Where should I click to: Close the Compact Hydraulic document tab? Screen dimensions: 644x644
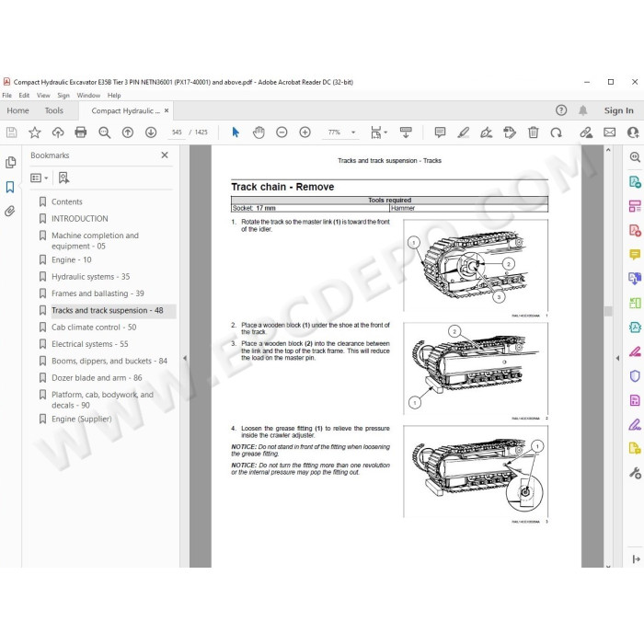[167, 110]
